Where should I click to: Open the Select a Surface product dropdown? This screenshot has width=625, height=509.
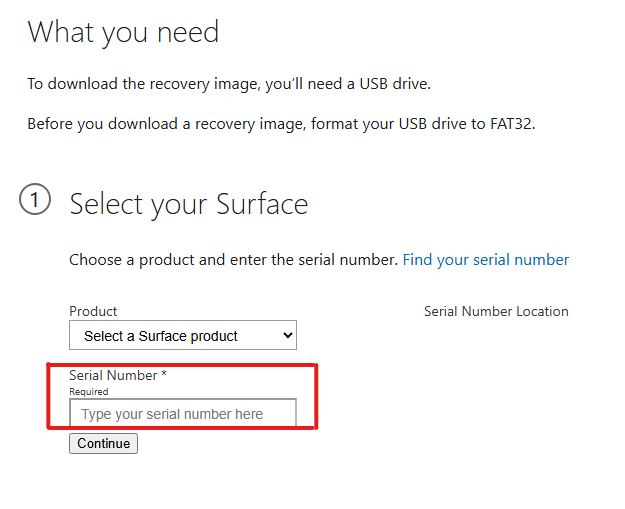[183, 336]
